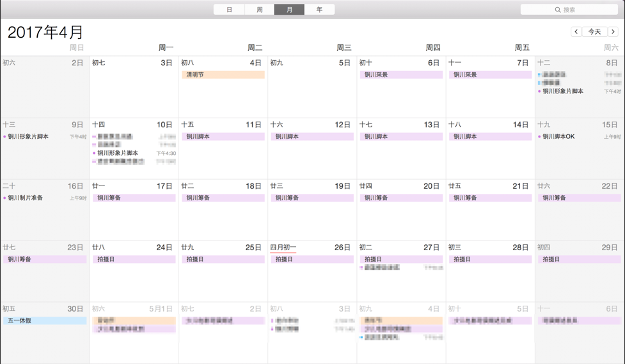Switch to Year view tab 年
The width and height of the screenshot is (625, 364).
[319, 10]
